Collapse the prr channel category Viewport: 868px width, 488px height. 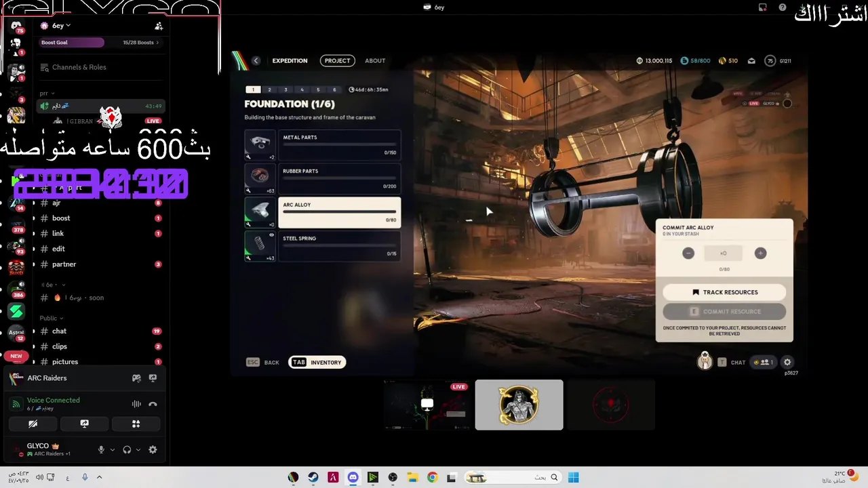[47, 94]
